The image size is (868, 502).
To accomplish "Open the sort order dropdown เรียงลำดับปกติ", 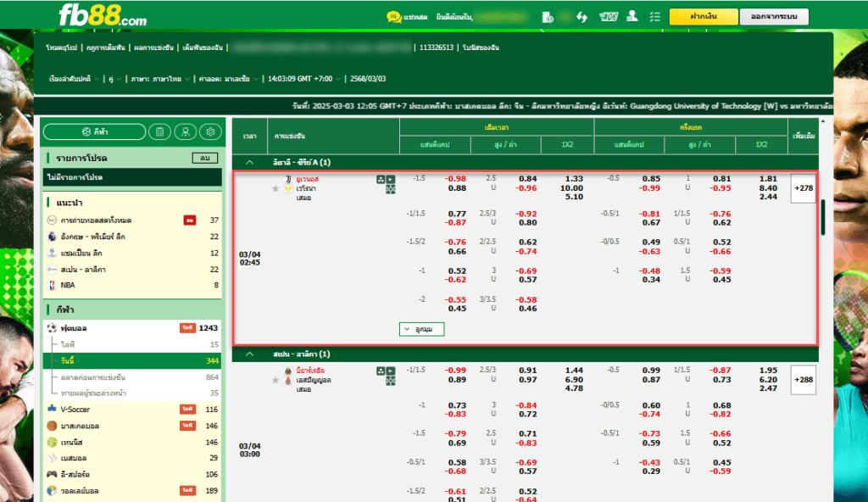I will pos(74,79).
